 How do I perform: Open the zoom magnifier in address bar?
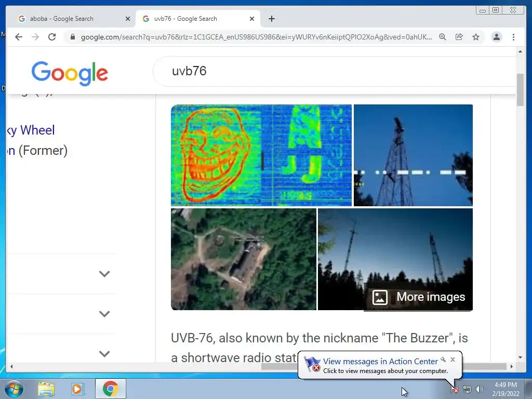443,37
